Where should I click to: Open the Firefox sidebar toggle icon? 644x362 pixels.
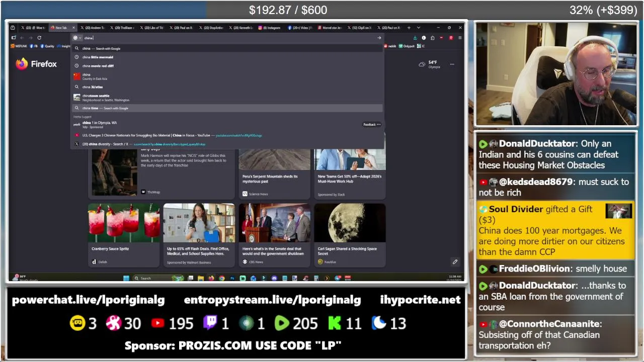[x=14, y=38]
